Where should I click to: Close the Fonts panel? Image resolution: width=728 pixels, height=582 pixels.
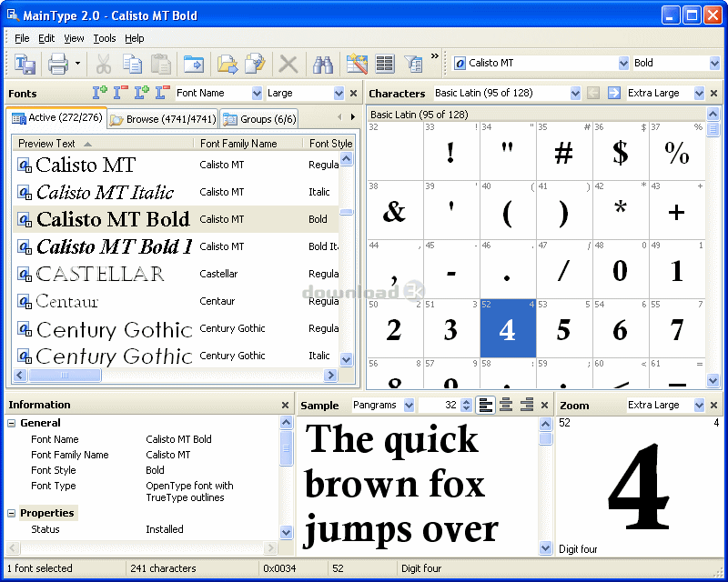pos(353,94)
